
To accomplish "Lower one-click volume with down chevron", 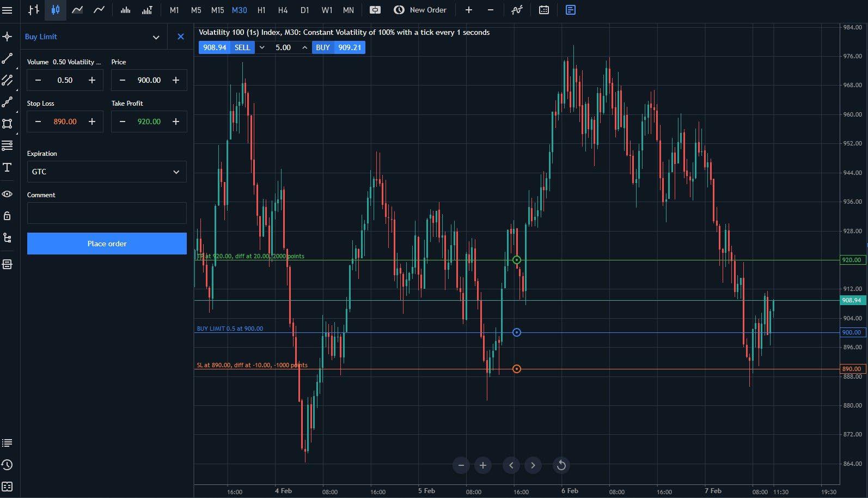I will click(x=262, y=47).
